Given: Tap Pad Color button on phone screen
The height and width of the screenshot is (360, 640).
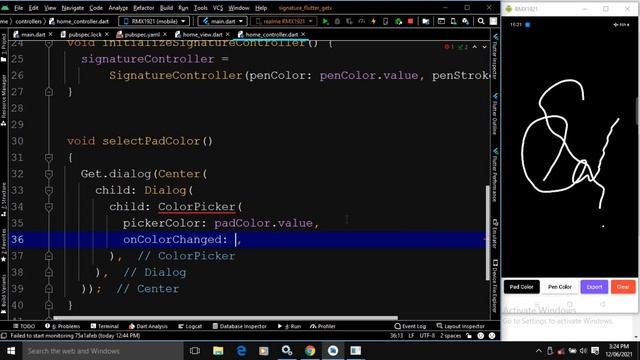Looking at the screenshot, I should [522, 287].
